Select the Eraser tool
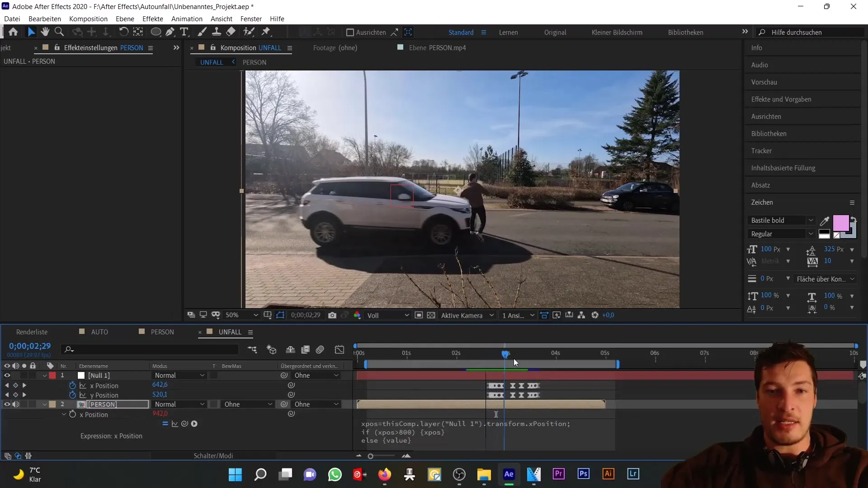 (231, 32)
